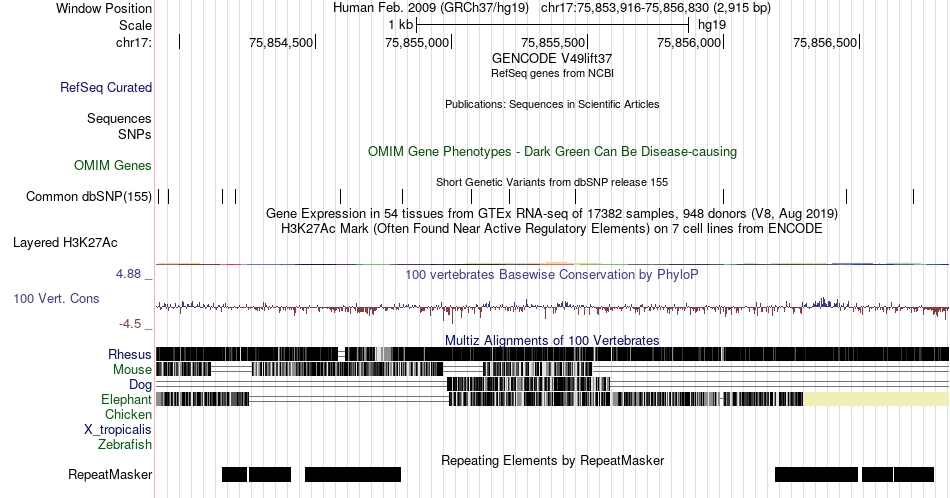Click the hg19 label beside scale bar

click(x=711, y=25)
